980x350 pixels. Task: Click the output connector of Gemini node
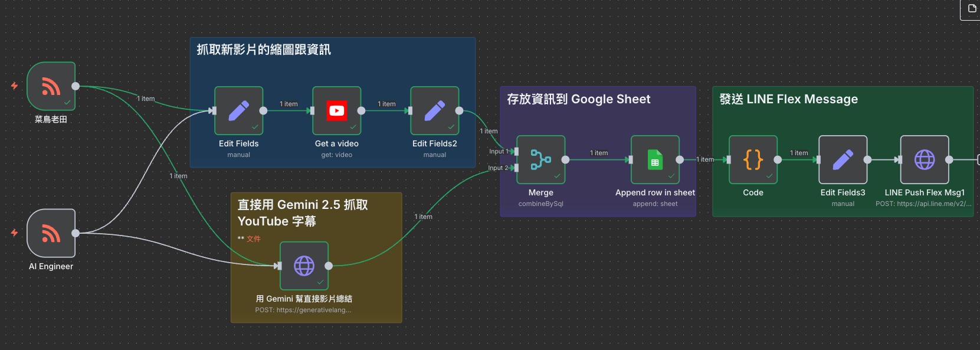pyautogui.click(x=329, y=266)
